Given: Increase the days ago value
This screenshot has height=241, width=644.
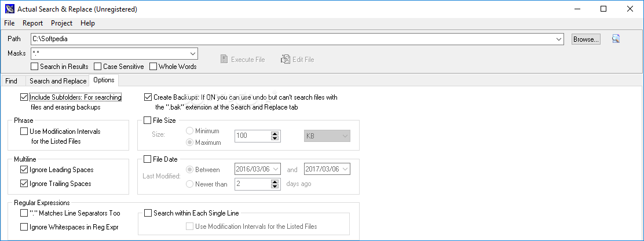Looking at the screenshot, I should tap(275, 181).
